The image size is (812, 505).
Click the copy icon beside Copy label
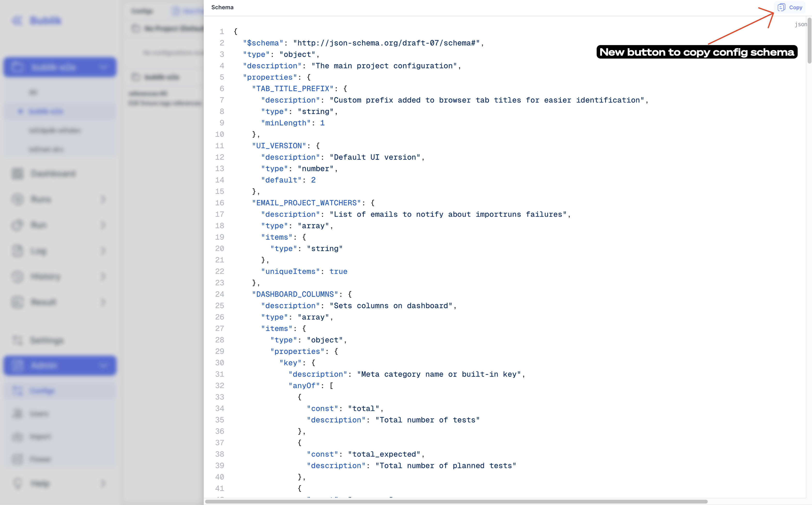pyautogui.click(x=781, y=7)
